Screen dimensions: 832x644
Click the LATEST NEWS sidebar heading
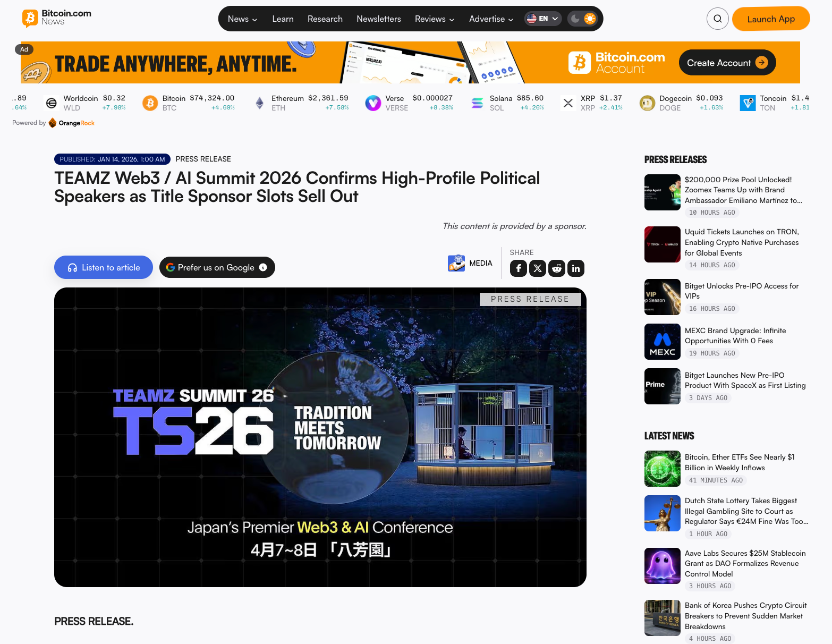pos(669,436)
